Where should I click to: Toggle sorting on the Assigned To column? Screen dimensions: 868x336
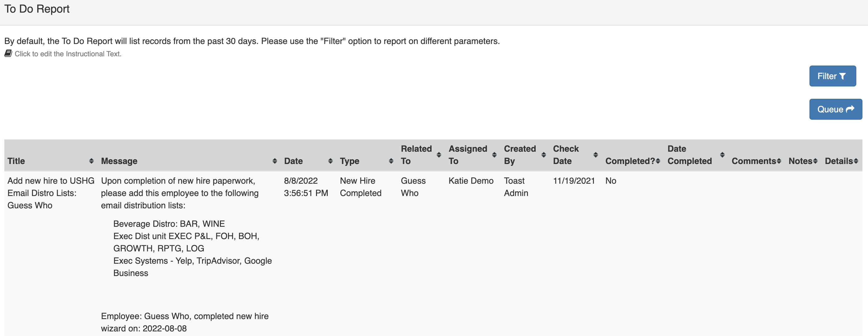click(494, 154)
